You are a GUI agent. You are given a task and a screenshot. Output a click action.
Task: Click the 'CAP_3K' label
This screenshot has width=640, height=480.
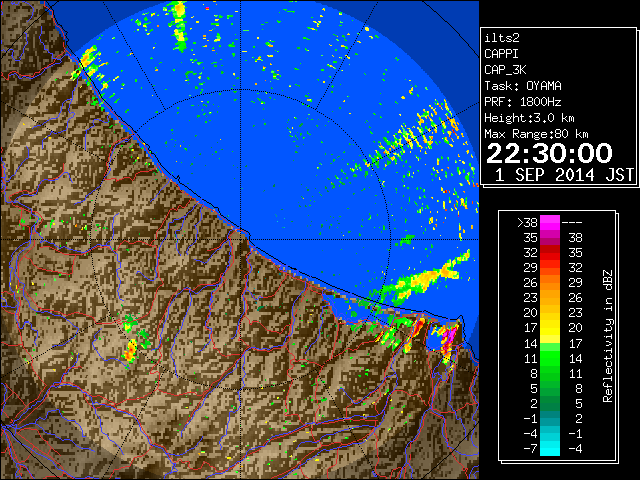(505, 70)
